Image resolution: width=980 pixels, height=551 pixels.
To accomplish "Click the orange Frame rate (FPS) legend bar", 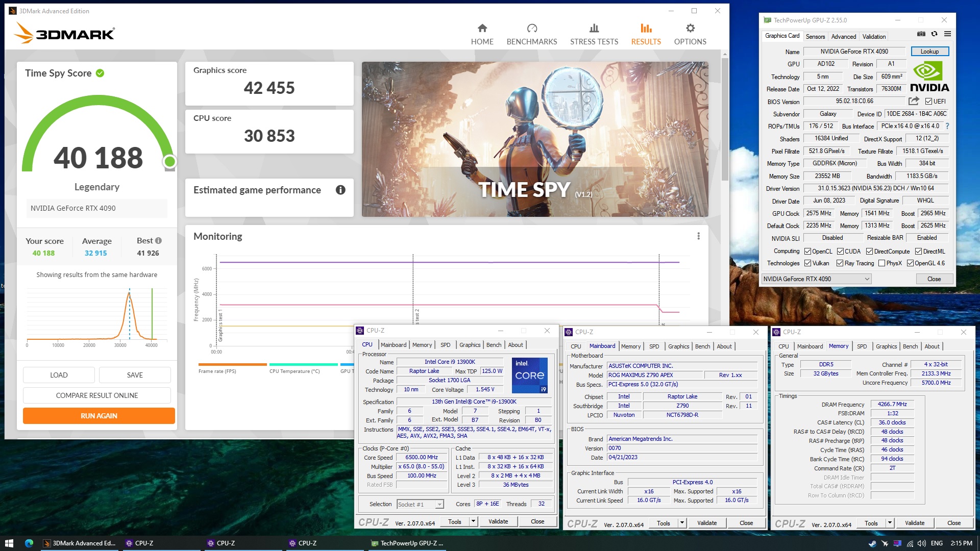I will click(232, 364).
